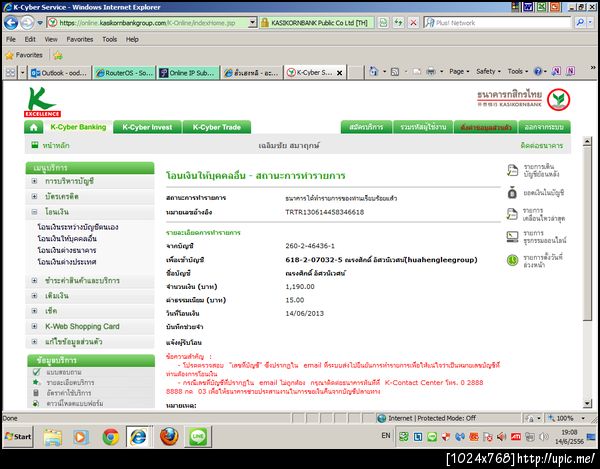
Task: Expand the เติมเงิน menu section
Action: [34, 296]
